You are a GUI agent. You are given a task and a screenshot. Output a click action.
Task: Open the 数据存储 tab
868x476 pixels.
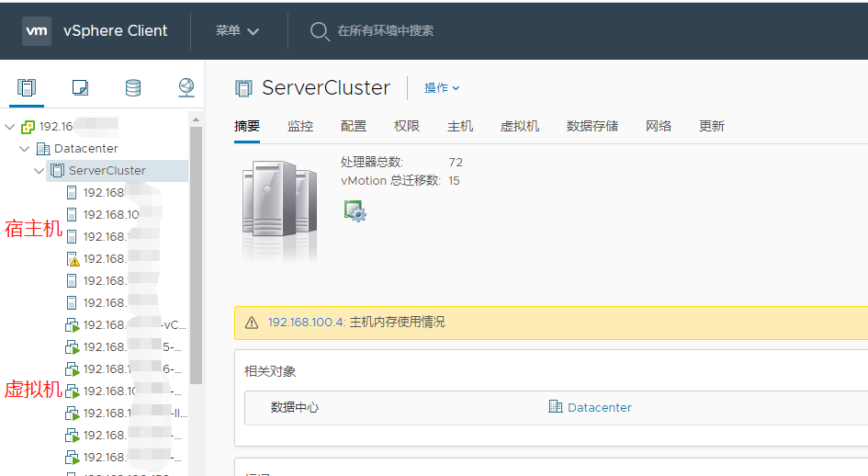tap(592, 127)
